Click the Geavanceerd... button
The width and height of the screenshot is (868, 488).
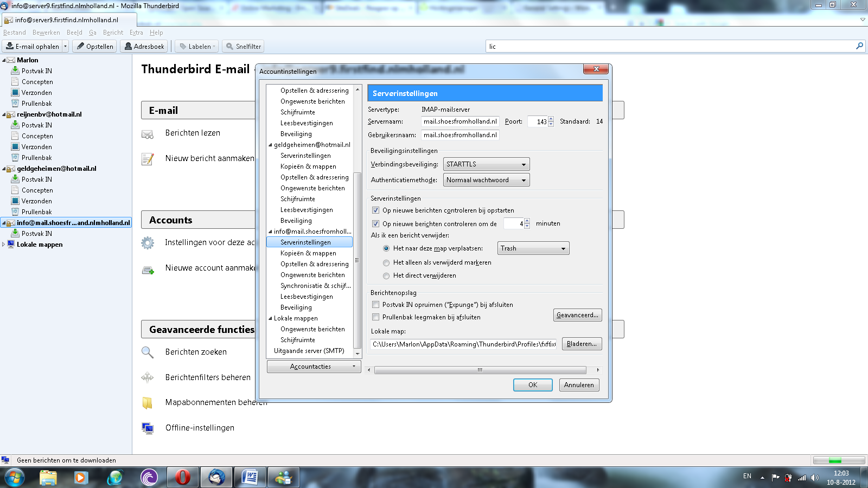click(578, 315)
